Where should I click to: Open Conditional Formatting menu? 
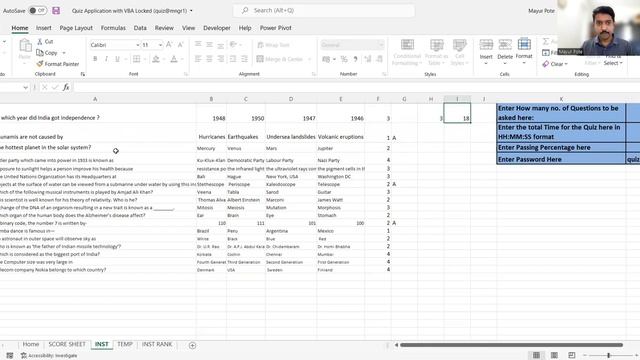point(407,52)
